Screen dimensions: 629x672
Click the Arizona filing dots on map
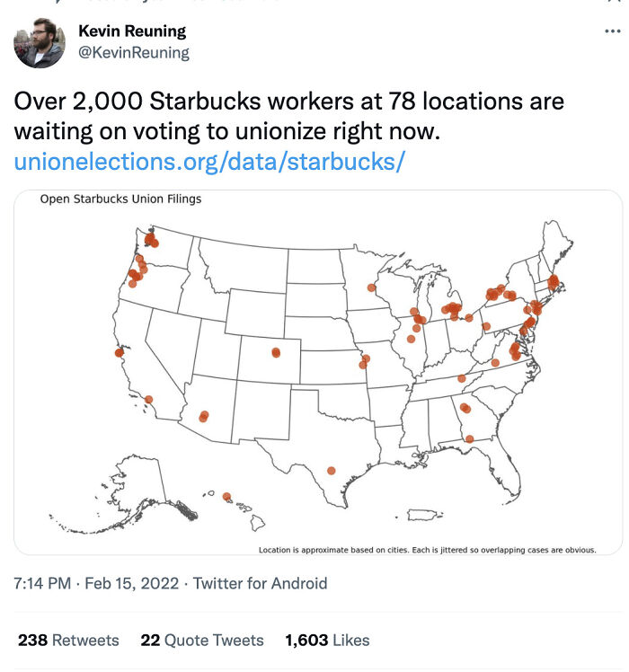(204, 416)
